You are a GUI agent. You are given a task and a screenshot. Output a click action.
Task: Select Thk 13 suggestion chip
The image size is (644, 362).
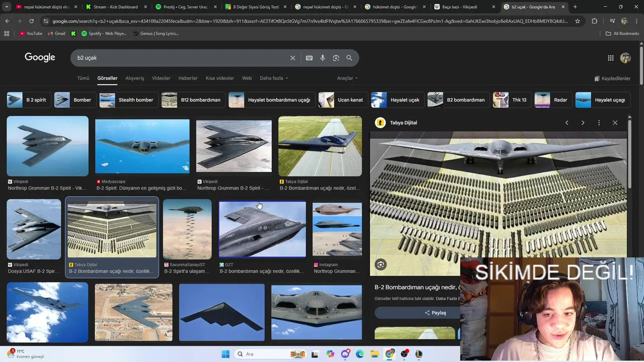click(511, 100)
